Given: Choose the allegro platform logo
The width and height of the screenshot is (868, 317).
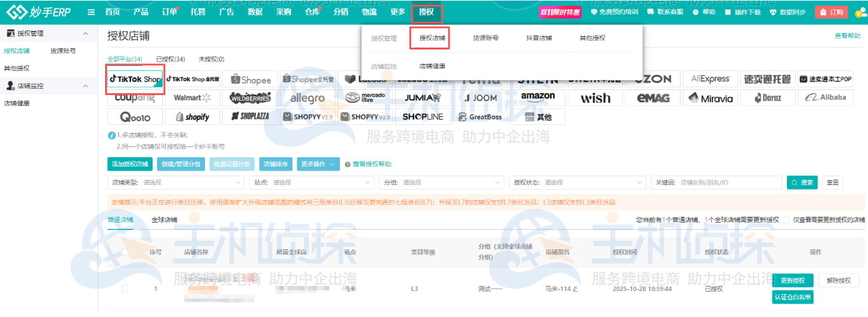Looking at the screenshot, I should (x=308, y=98).
